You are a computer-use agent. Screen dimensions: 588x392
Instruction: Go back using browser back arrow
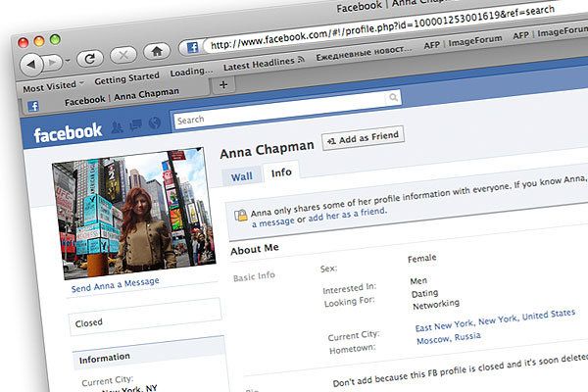32,65
